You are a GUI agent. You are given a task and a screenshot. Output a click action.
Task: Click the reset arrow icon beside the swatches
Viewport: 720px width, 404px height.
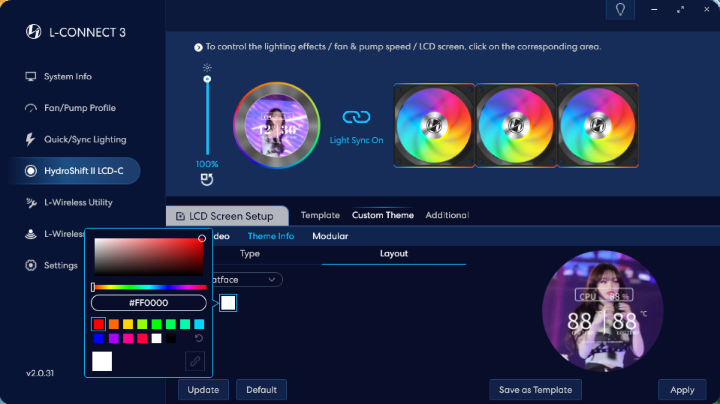pyautogui.click(x=198, y=339)
